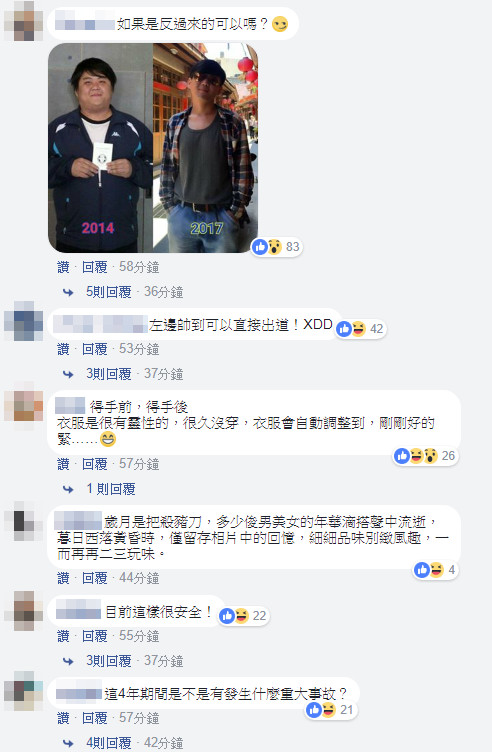Show the 4 reactions on 歲月是把殺豬刀 comment

coord(436,570)
